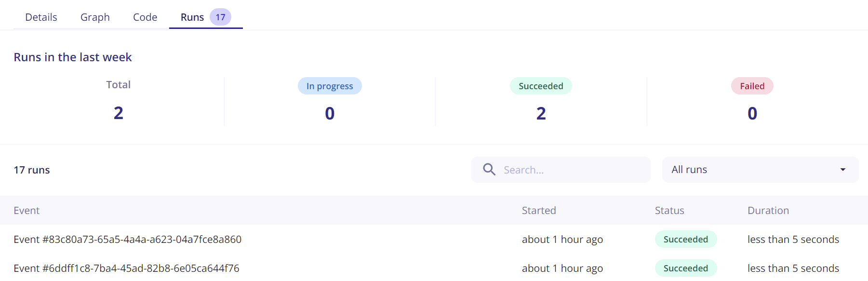Open the Graph tab
This screenshot has width=868, height=281.
(95, 17)
